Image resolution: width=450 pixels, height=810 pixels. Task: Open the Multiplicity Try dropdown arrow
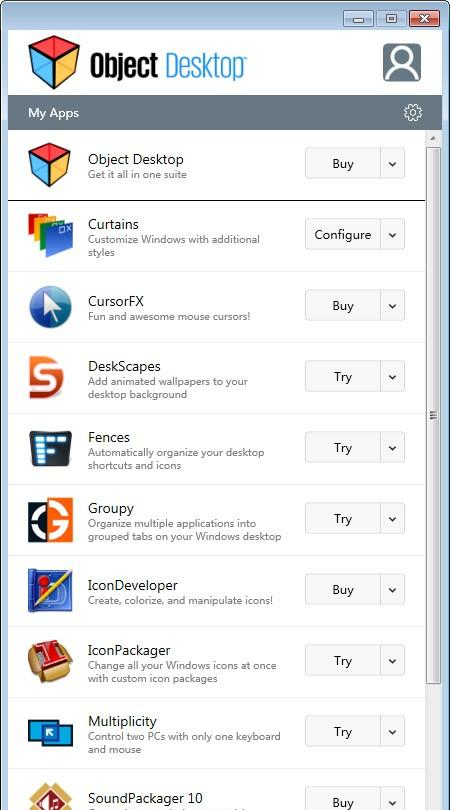[393, 731]
